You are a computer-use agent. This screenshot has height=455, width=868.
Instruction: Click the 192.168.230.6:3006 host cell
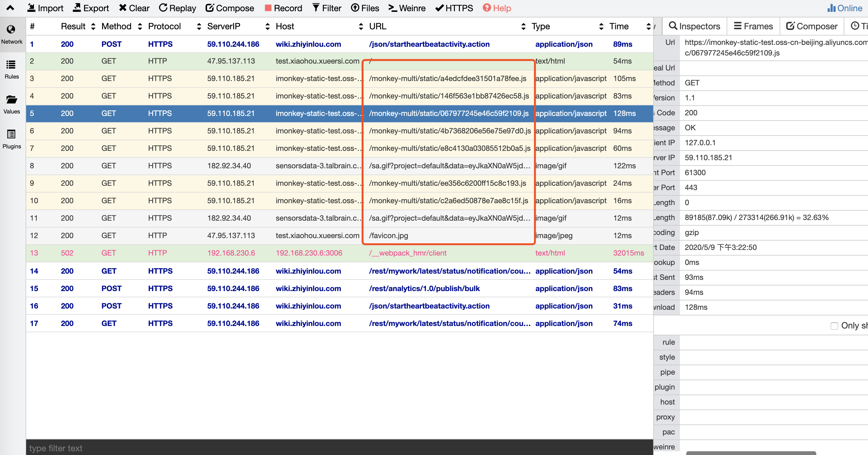coord(309,253)
